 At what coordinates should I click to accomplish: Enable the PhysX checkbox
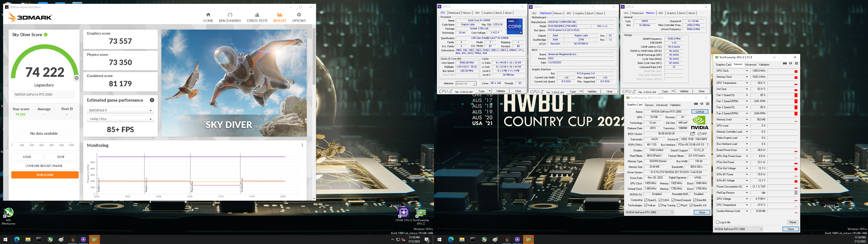point(678,205)
